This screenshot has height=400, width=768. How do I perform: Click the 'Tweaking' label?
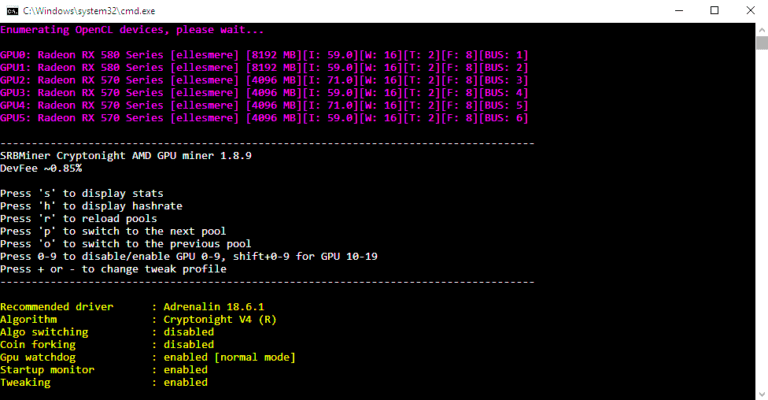click(25, 383)
